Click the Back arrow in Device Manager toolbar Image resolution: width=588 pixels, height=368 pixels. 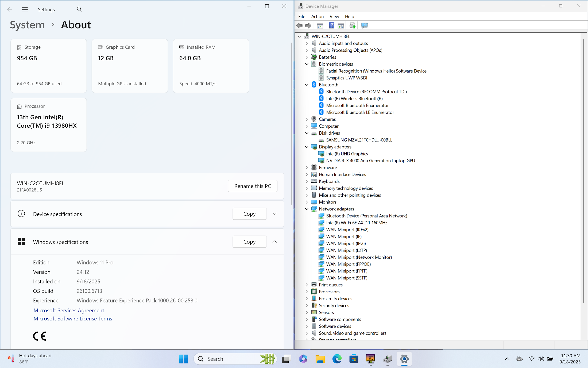coord(300,26)
